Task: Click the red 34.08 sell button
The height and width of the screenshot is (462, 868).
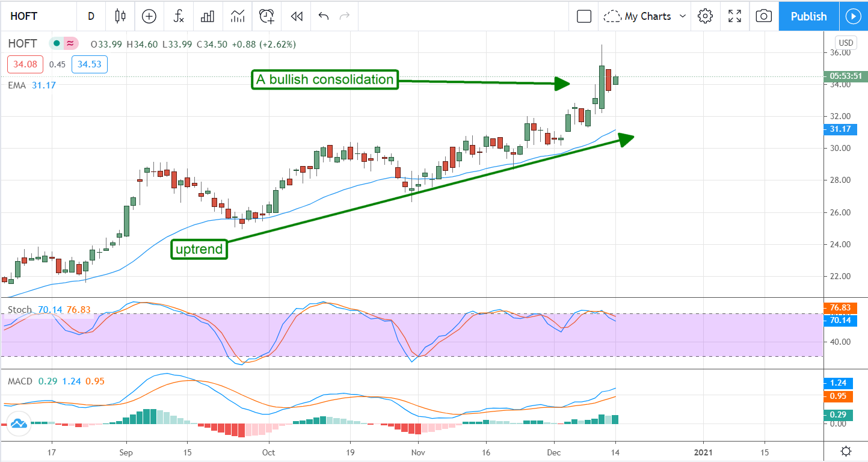Action: 25,64
